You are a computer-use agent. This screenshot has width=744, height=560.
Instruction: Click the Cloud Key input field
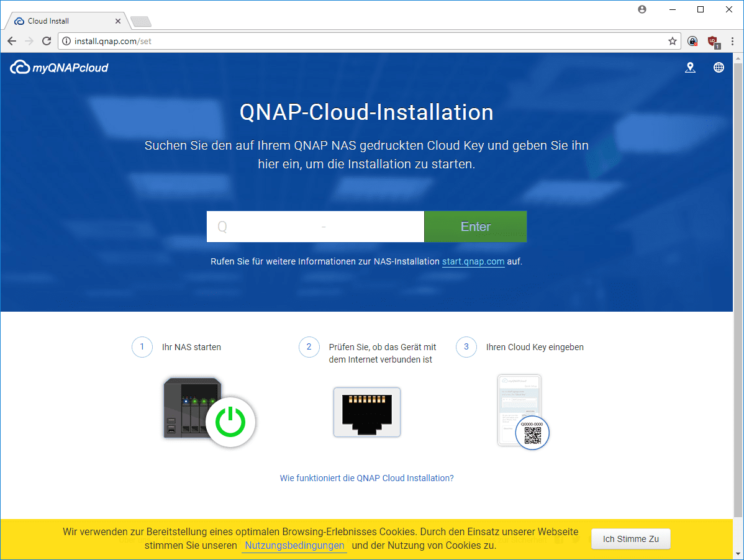point(315,227)
